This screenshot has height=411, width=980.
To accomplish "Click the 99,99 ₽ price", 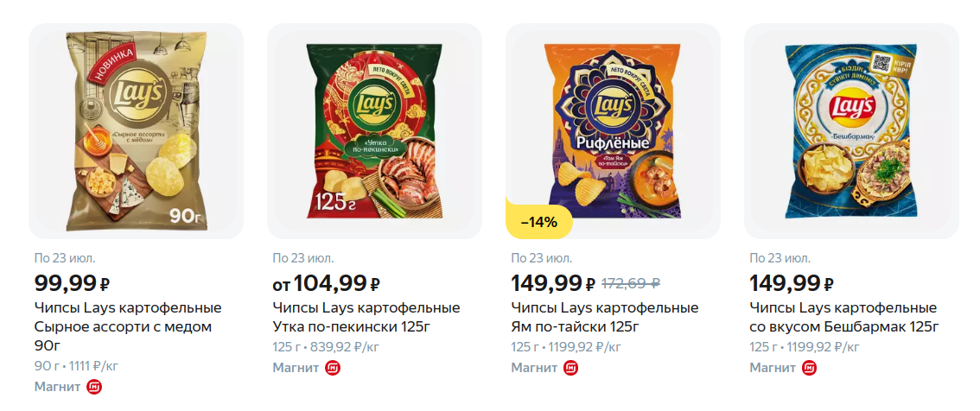I will pyautogui.click(x=72, y=282).
